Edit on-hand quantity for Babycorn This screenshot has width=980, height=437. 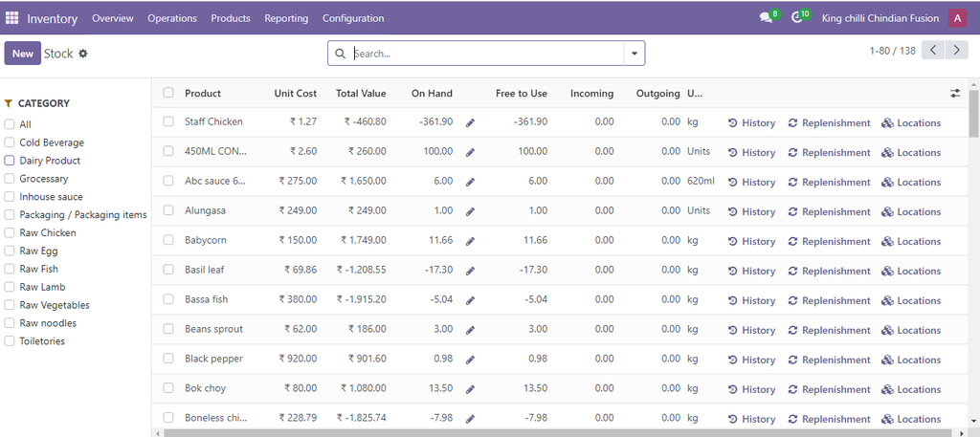point(470,242)
